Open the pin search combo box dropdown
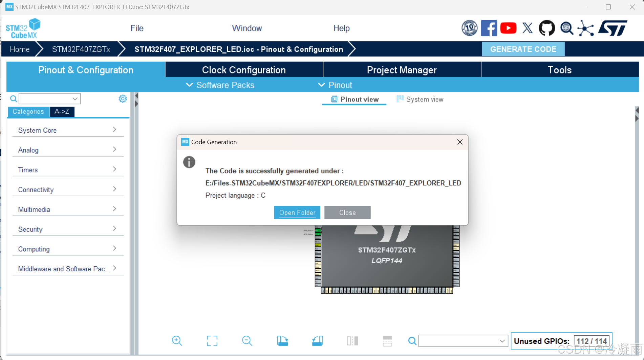Screen dimensions: 644x360 point(502,341)
